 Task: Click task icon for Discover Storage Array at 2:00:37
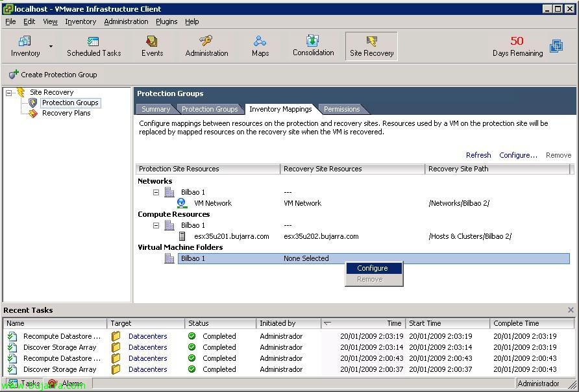coord(12,369)
